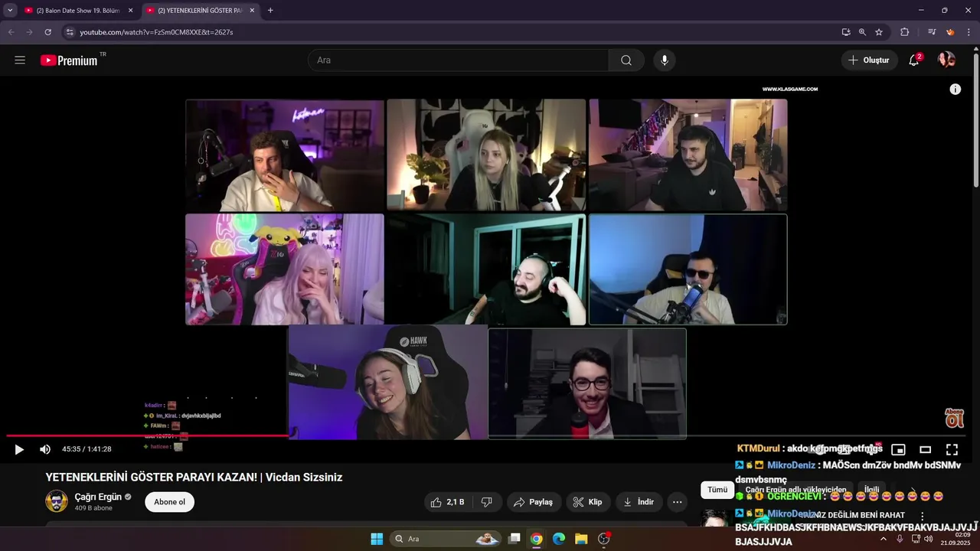980x551 pixels.
Task: Open volume tray speaker icon
Action: (928, 539)
